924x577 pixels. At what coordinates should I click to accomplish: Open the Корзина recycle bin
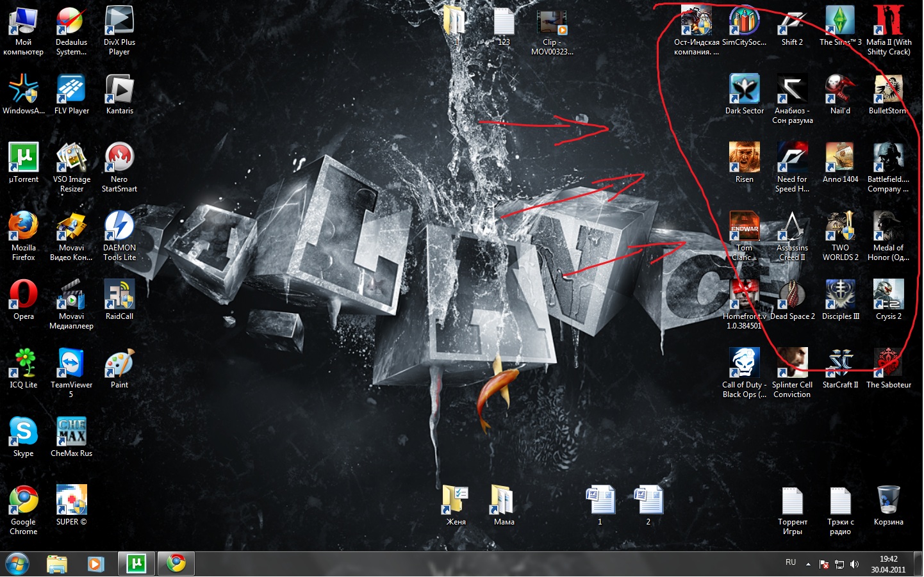pyautogui.click(x=888, y=506)
